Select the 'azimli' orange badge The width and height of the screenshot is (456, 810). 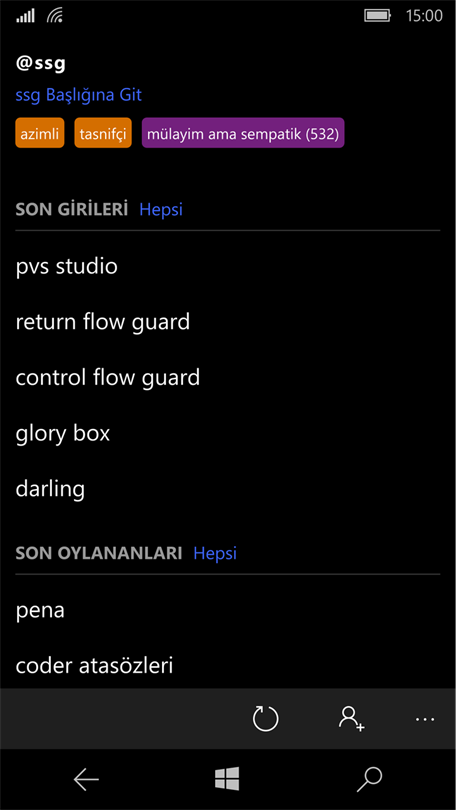[x=40, y=133]
